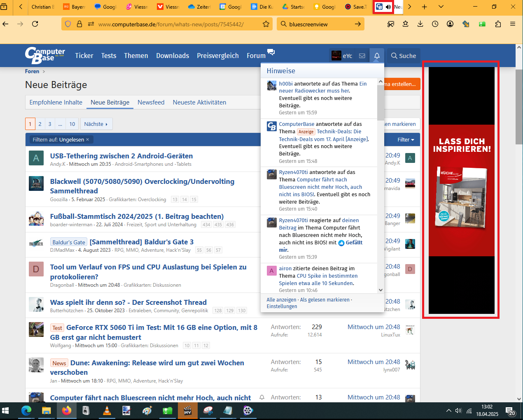Open the Filter dropdown
523x420 pixels.
(405, 139)
